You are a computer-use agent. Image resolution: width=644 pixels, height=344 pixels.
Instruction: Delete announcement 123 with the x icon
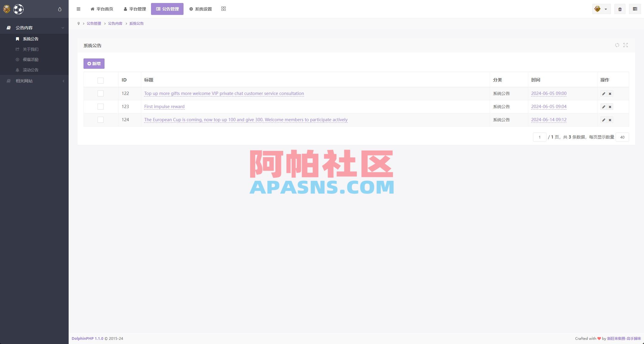(x=610, y=107)
